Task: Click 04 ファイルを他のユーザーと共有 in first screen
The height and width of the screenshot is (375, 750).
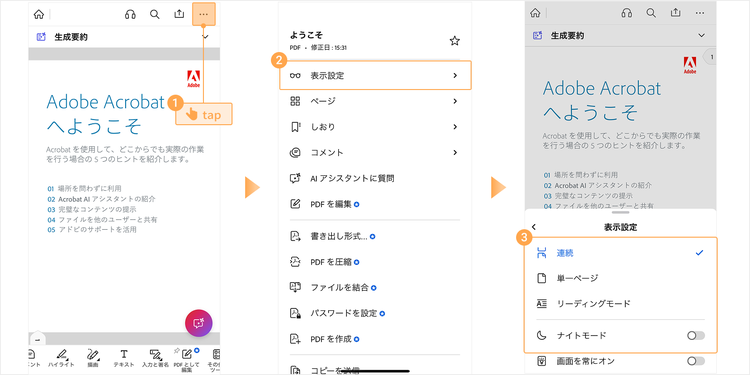Action: pos(102,220)
